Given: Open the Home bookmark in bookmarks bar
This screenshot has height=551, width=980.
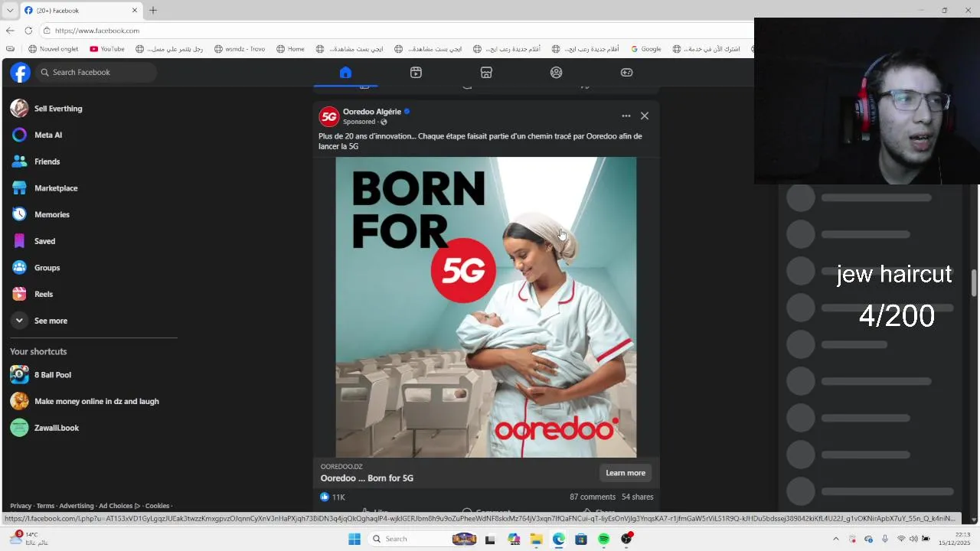Looking at the screenshot, I should click(x=291, y=49).
